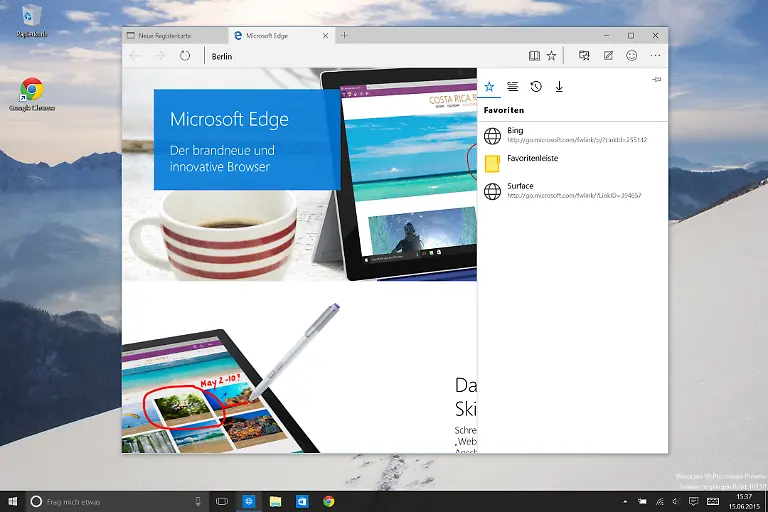Go back to previous page

136,56
